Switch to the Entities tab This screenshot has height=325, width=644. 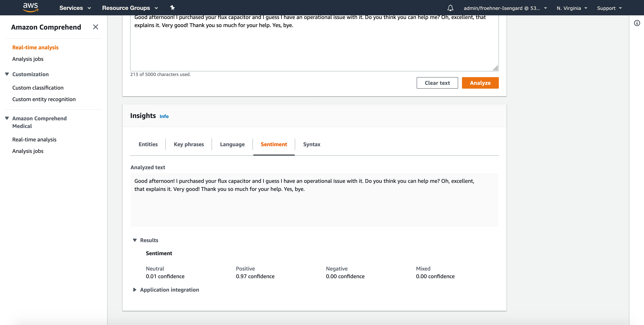pos(148,144)
